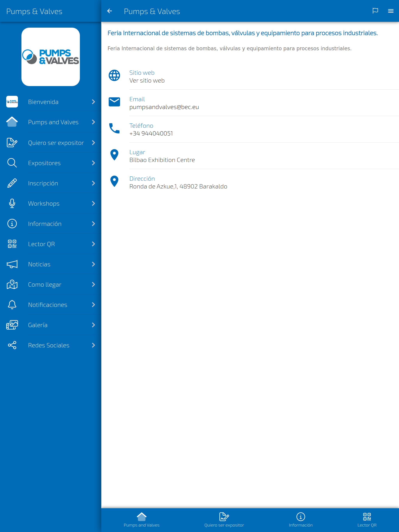
Task: Click the blue Feria Internacional heading
Action: 243,33
